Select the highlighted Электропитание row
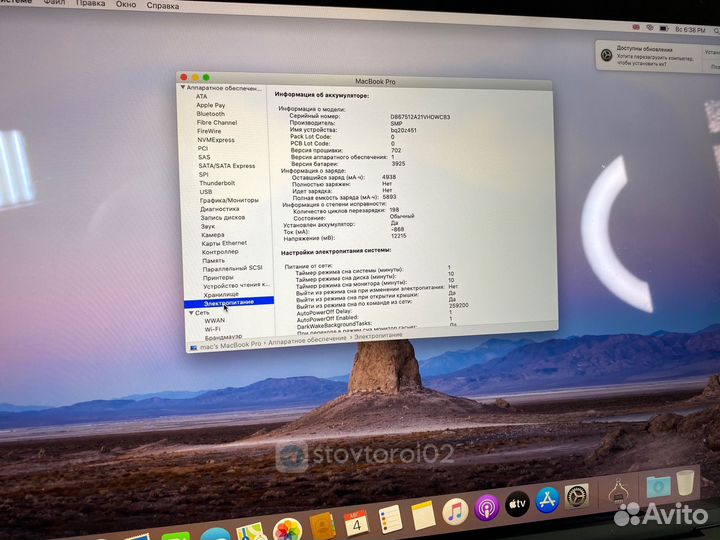 [229, 302]
